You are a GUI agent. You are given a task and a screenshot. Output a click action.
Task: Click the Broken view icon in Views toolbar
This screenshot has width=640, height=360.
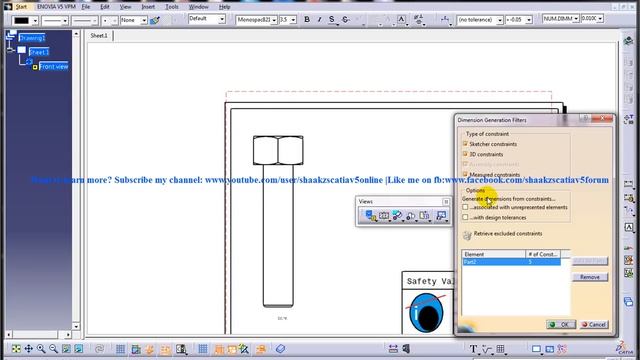tap(424, 216)
